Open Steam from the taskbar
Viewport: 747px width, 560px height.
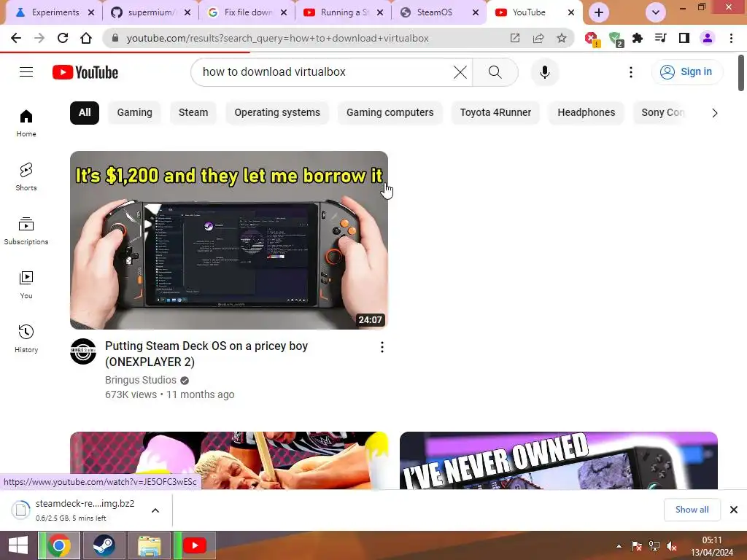click(x=104, y=545)
